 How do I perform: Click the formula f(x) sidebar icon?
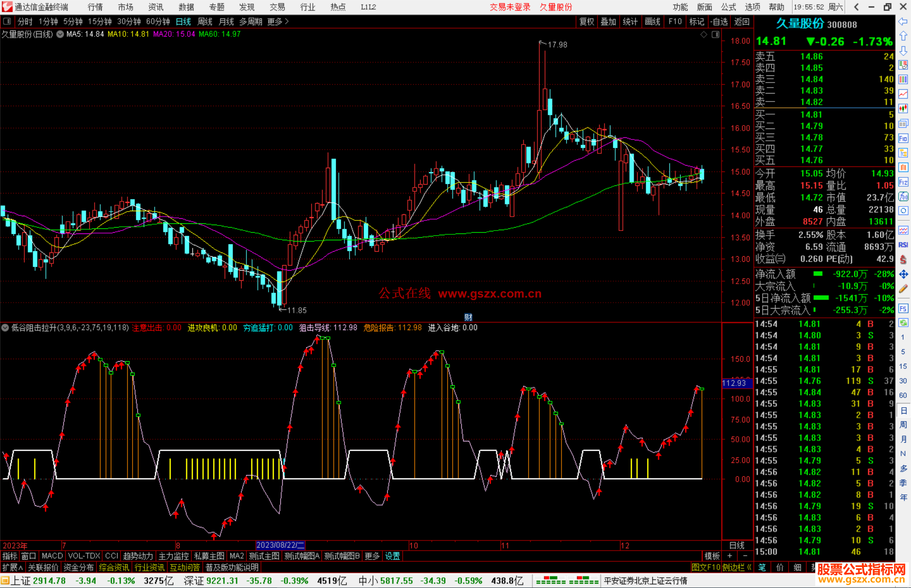click(x=903, y=196)
